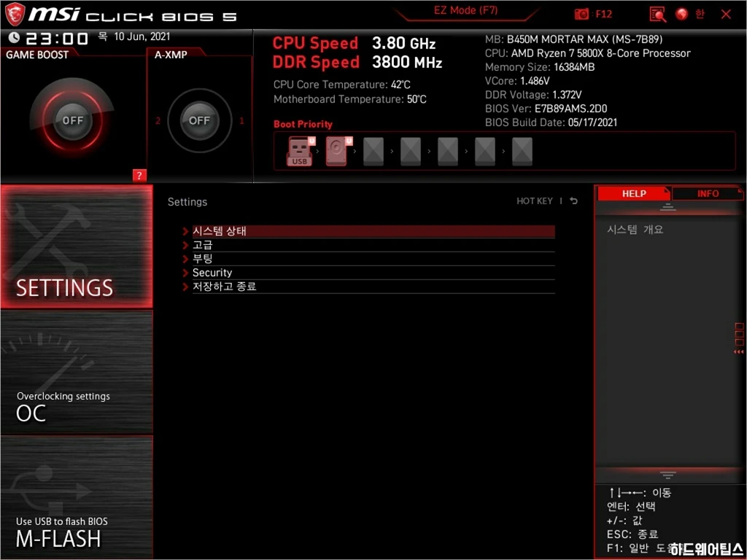The height and width of the screenshot is (560, 747).
Task: Click the upper handle of help panel
Action: [667, 206]
